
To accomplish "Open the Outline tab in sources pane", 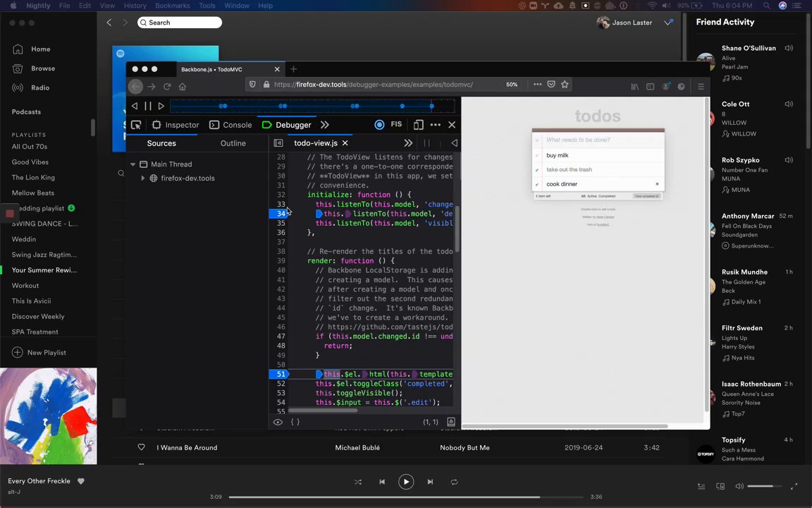I will [233, 143].
